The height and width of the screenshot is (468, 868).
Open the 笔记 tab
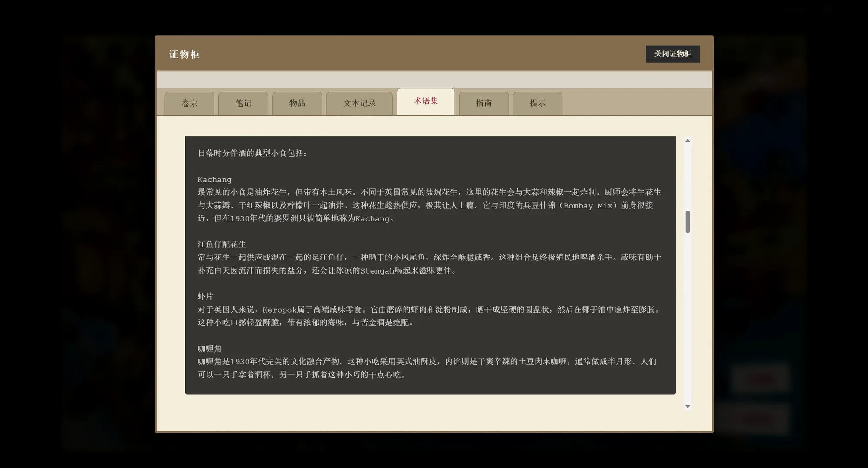(x=243, y=103)
